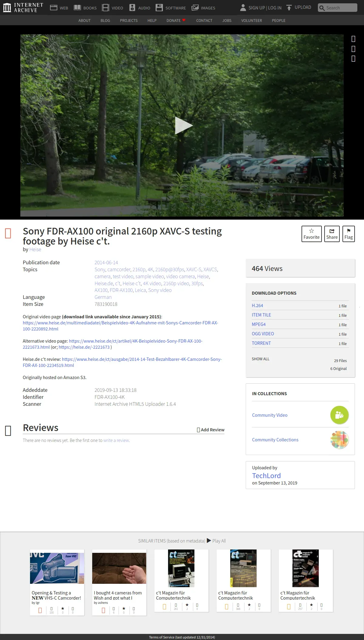Open the 29 Files link

[x=340, y=361]
